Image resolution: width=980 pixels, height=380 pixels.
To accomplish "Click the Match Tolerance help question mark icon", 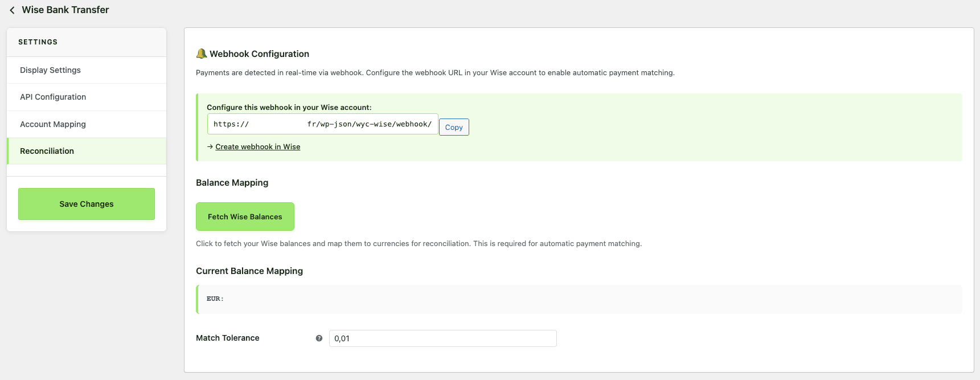I will (x=319, y=338).
